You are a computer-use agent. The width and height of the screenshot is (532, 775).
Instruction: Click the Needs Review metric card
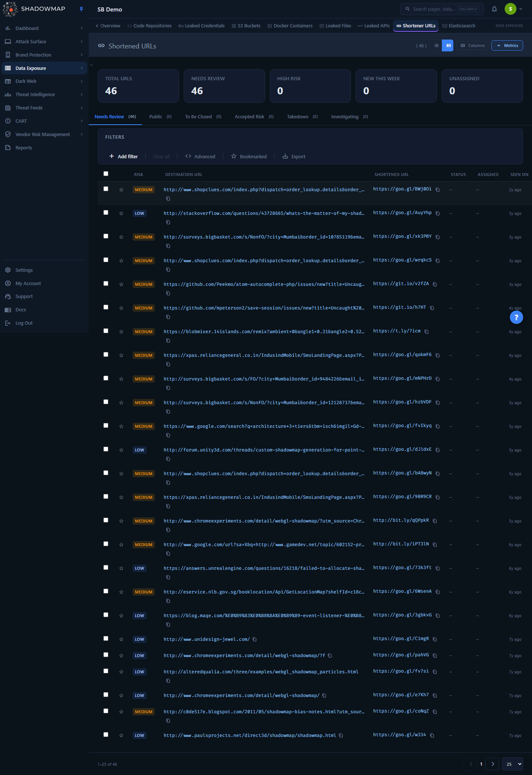tap(224, 86)
